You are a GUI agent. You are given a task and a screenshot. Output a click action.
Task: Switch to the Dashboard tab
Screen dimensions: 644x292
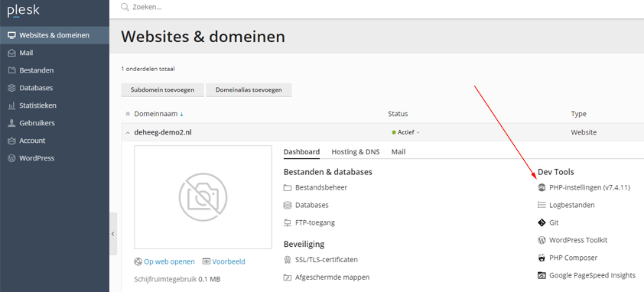pos(301,151)
